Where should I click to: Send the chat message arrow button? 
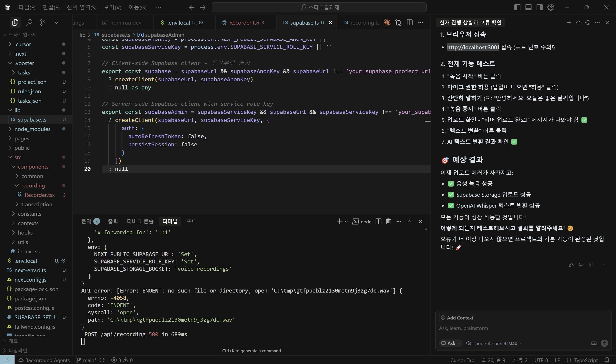point(604,343)
